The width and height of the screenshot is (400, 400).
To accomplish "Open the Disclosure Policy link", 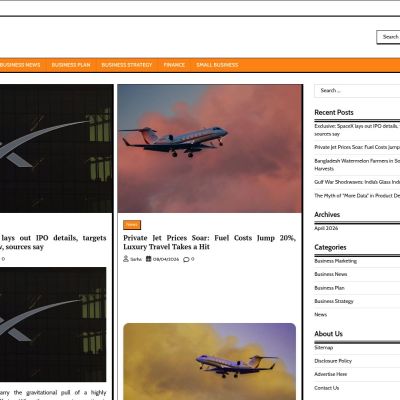I will pos(333,361).
